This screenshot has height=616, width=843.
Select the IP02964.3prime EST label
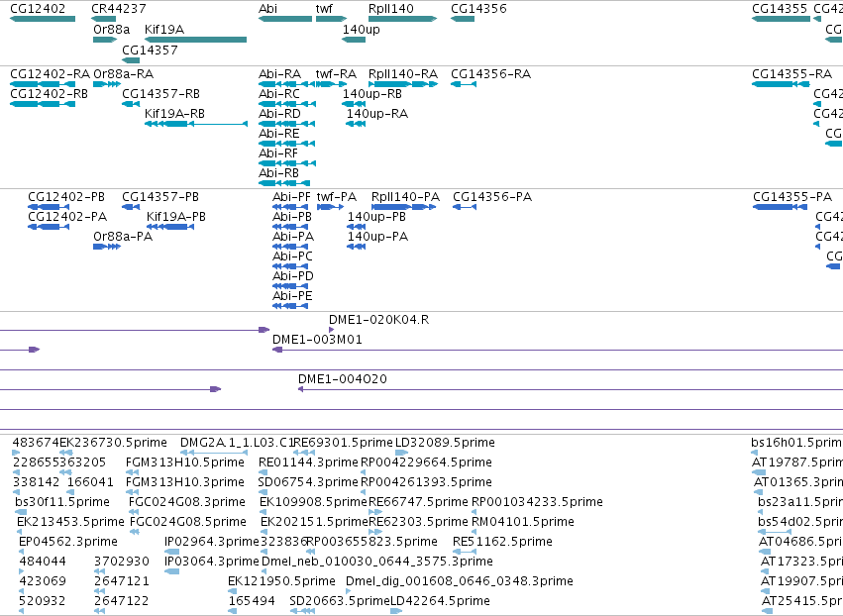coord(212,542)
